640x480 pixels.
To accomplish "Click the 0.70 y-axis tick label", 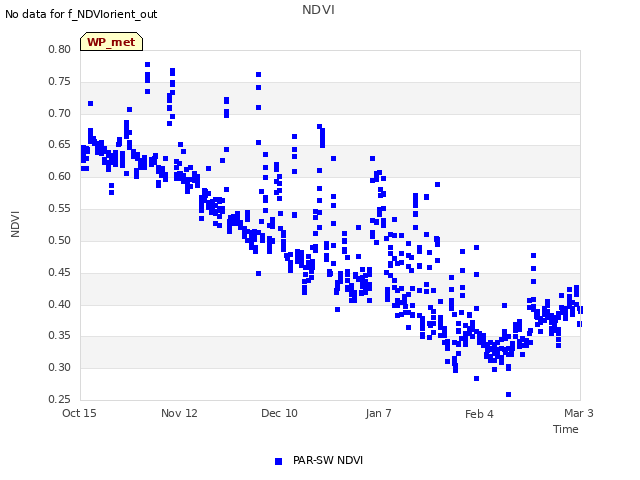I will coord(60,113).
